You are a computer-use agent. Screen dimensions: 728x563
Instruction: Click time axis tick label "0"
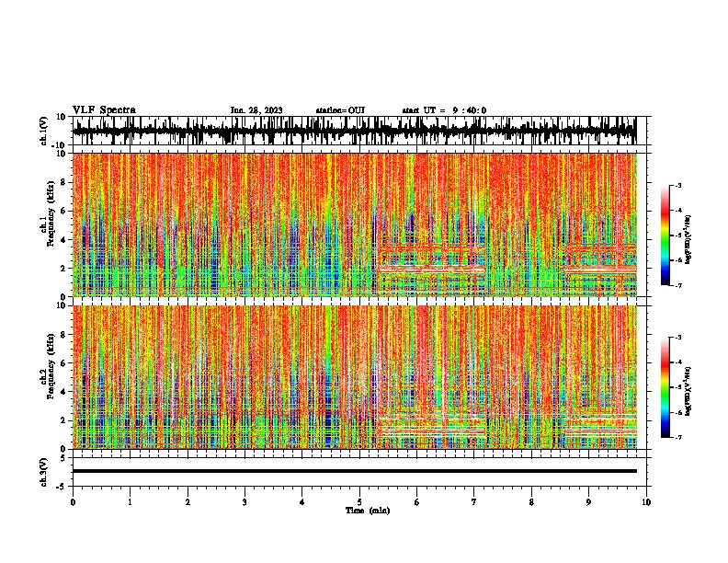tap(73, 502)
